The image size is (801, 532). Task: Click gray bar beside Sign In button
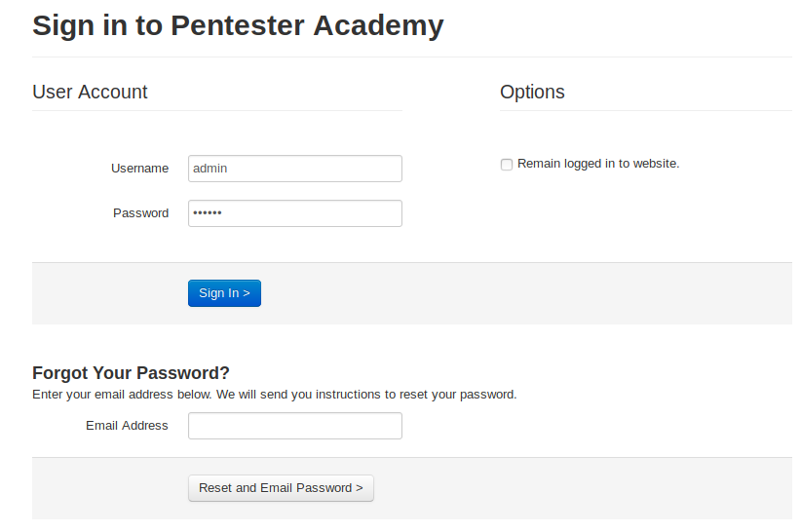[x=526, y=293]
